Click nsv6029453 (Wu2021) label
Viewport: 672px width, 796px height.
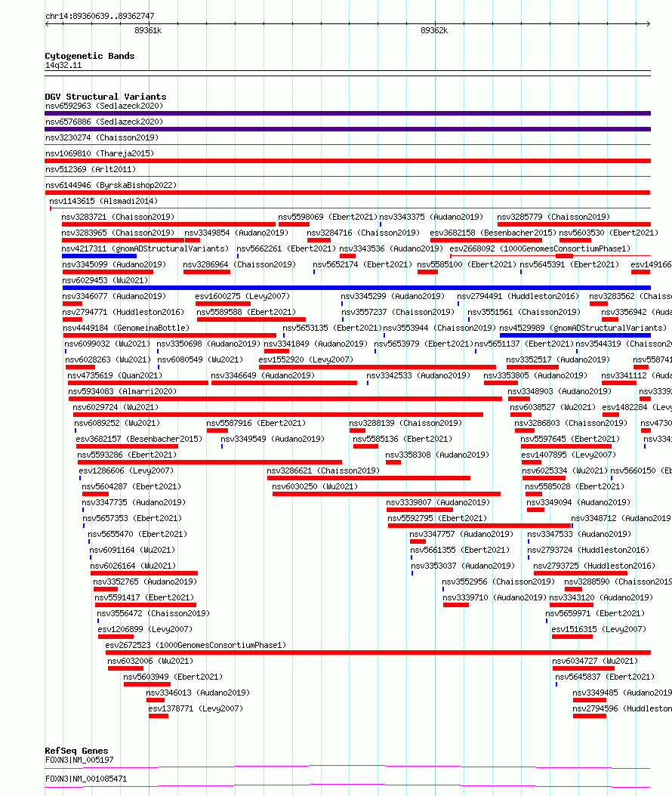105,280
